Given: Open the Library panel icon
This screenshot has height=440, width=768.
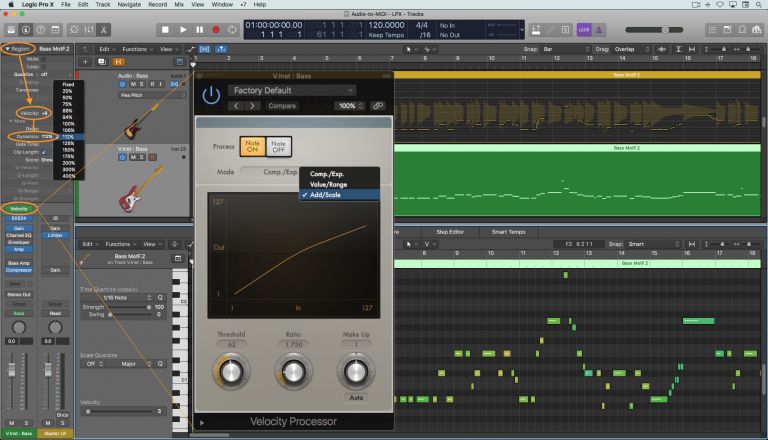Looking at the screenshot, I should [11, 30].
